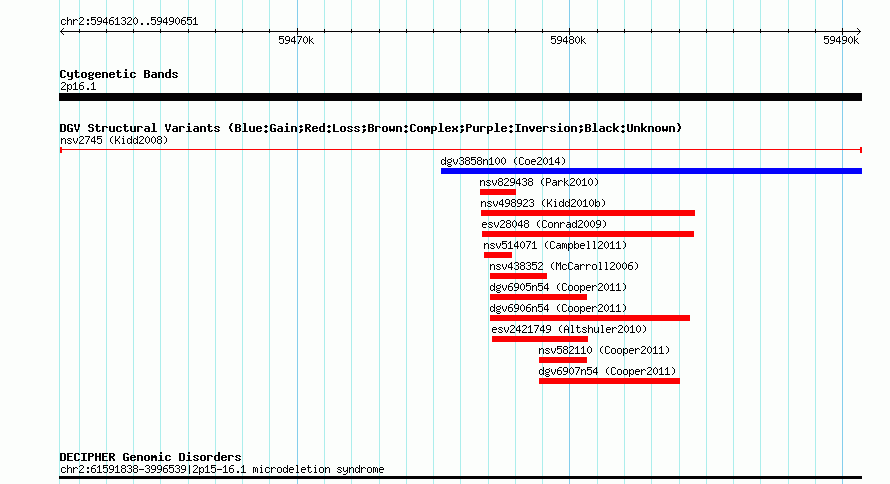Viewport: 890px width, 484px height.
Task: Open the dgv3858n100 (Coe2014) label
Action: point(503,161)
